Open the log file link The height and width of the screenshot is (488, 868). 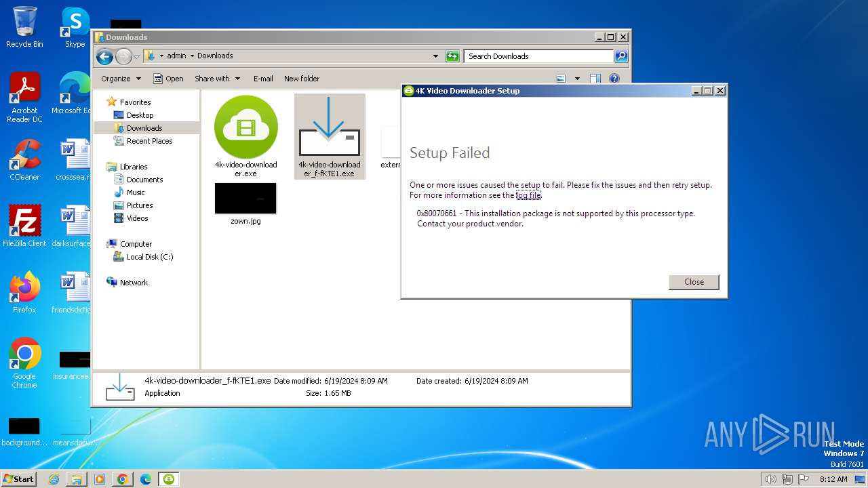click(x=528, y=195)
